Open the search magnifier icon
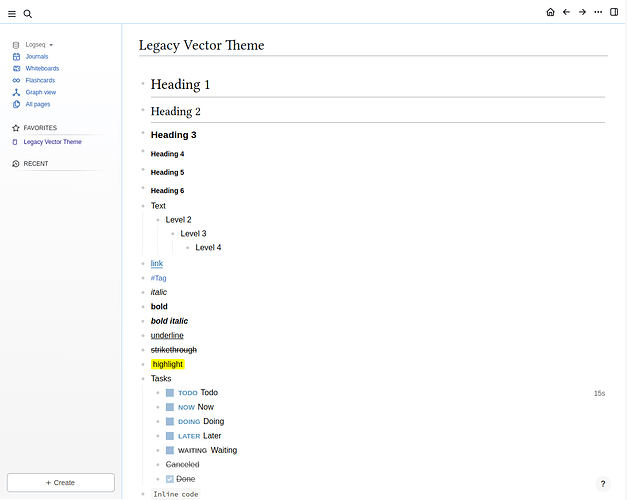Viewport: 627px width, 500px height. coord(28,14)
